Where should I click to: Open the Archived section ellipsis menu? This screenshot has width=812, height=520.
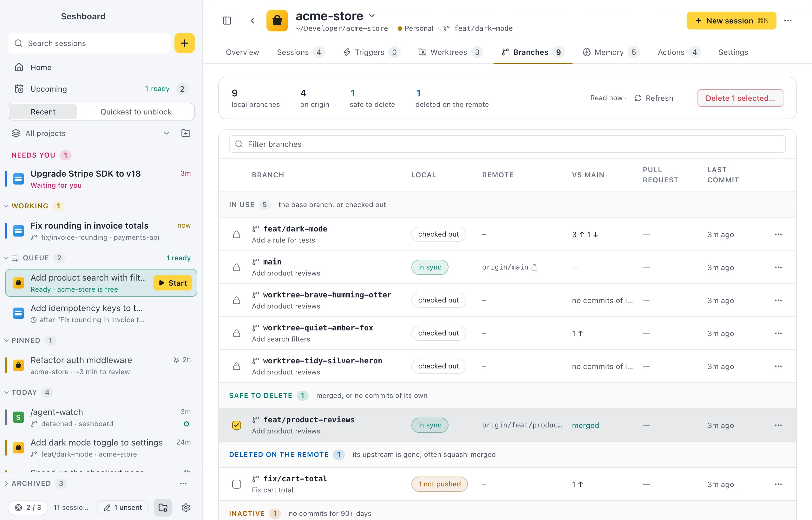tap(183, 484)
